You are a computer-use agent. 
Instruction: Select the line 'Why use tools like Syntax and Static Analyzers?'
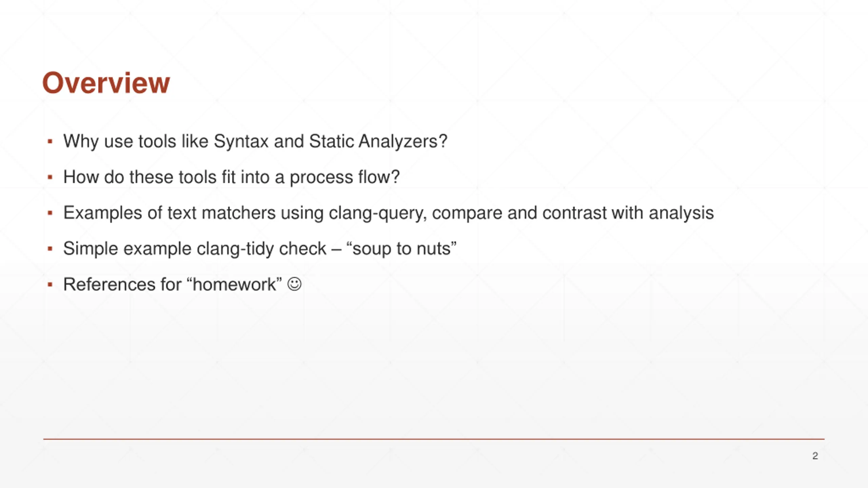255,142
